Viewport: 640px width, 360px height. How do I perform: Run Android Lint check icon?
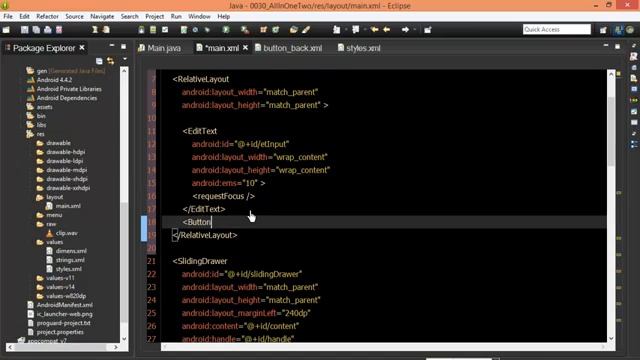(165, 30)
